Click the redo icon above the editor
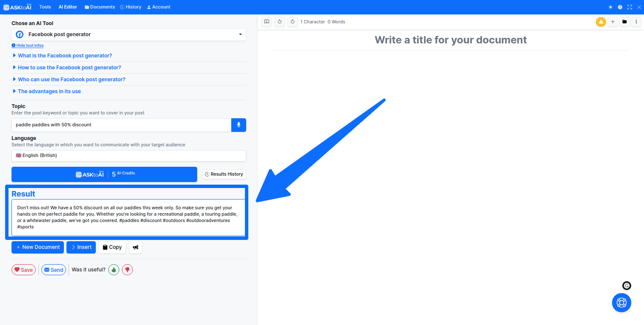Screen dimensions: 644x325 293,22
